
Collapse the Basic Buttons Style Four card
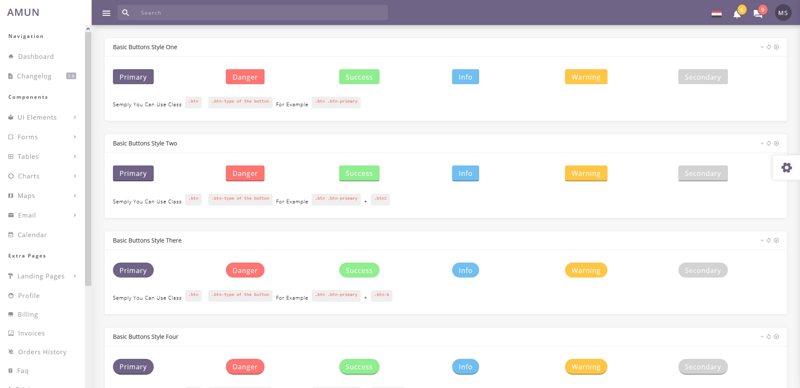tap(762, 337)
